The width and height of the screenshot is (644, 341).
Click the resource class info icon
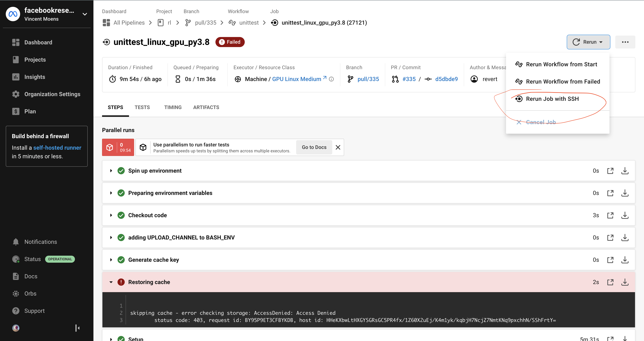[x=331, y=79]
